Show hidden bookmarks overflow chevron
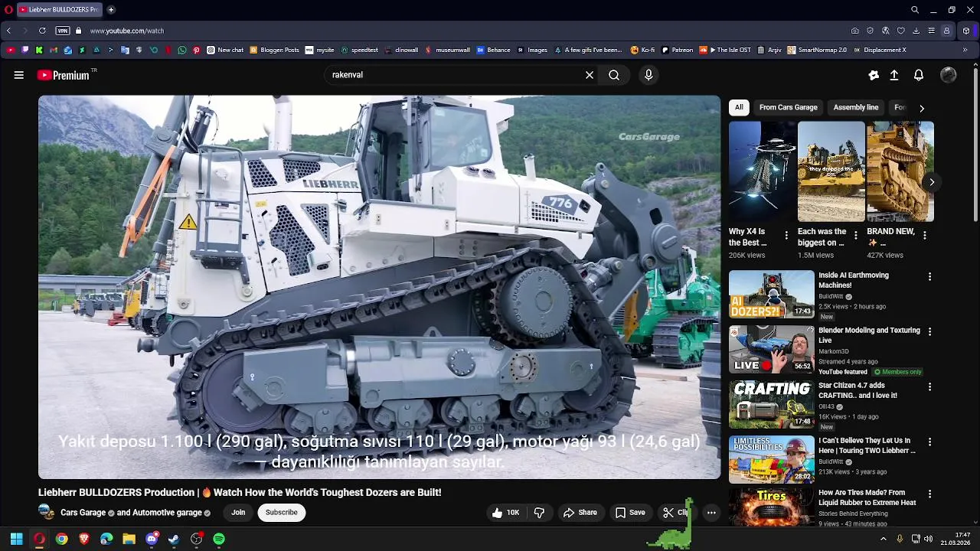This screenshot has height=551, width=980. 965,50
